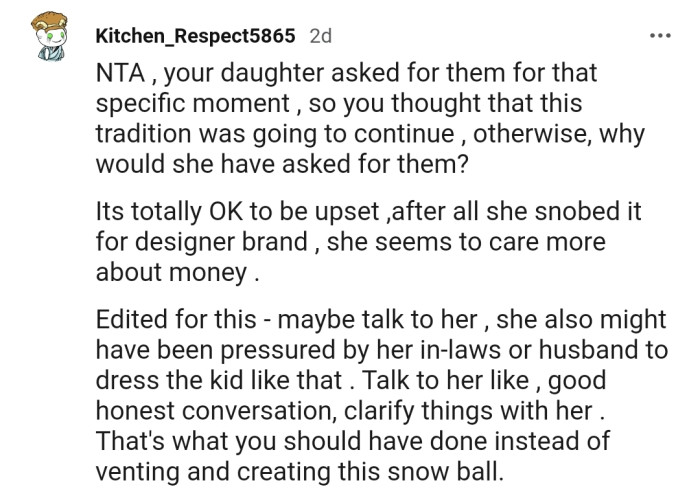
Task: Open Kitchen_Respect5865's user profile
Action: pyautogui.click(x=195, y=36)
